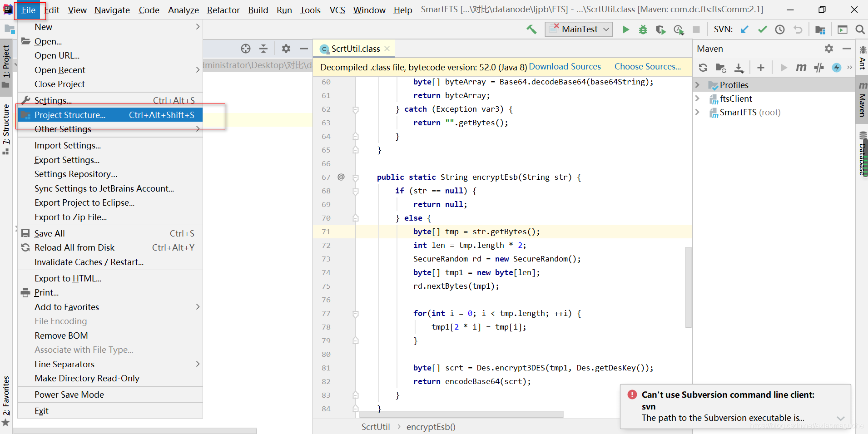Viewport: 868px width, 434px height.
Task: Expand ftsClient Maven module
Action: coord(698,99)
